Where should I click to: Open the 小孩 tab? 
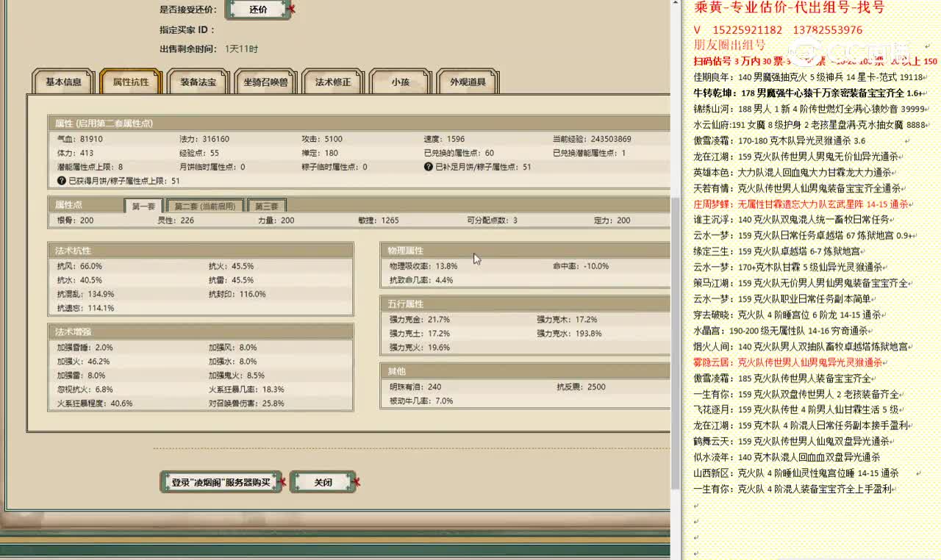pyautogui.click(x=400, y=82)
